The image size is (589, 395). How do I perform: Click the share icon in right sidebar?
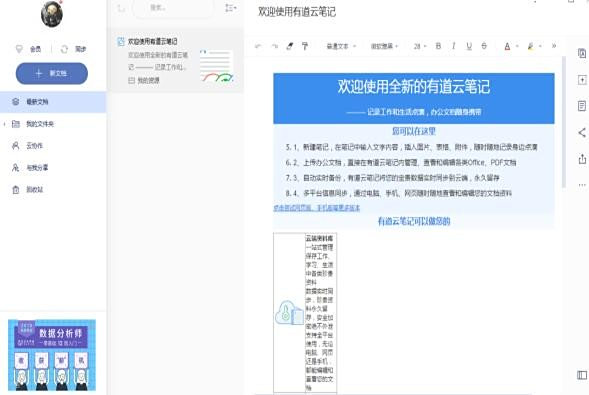click(582, 132)
